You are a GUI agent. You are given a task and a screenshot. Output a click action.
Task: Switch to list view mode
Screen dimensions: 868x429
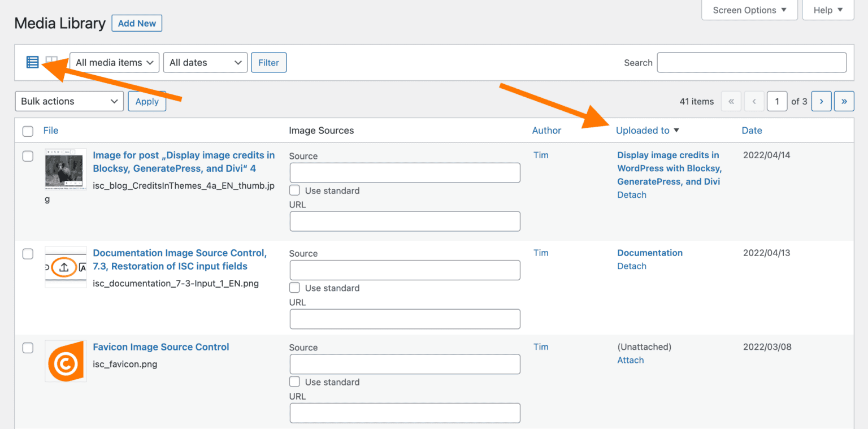pos(32,62)
